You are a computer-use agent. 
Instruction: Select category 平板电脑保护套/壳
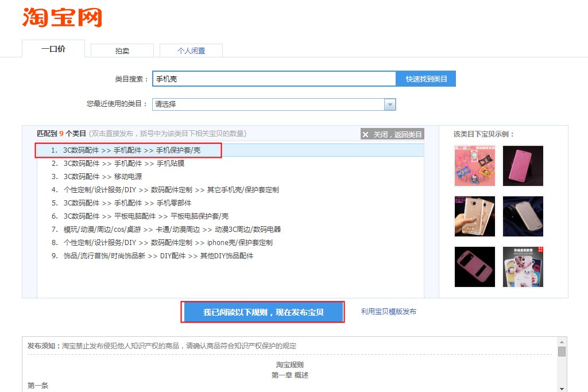tap(231, 216)
